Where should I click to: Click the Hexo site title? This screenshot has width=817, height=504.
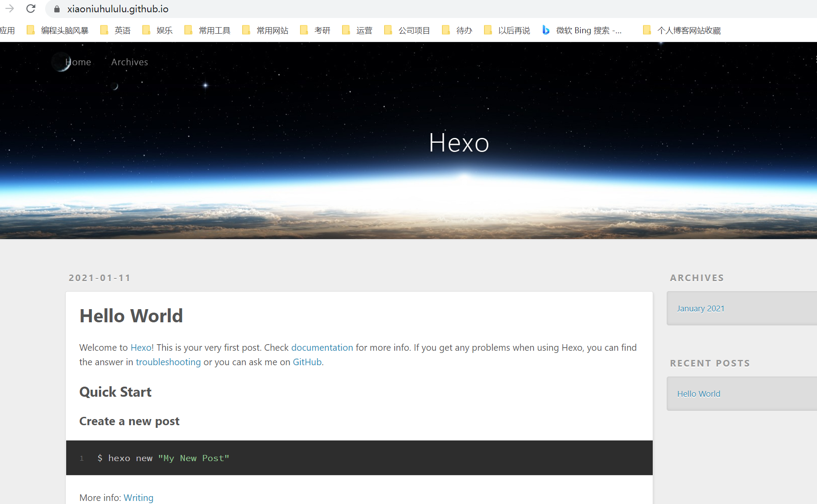point(459,143)
